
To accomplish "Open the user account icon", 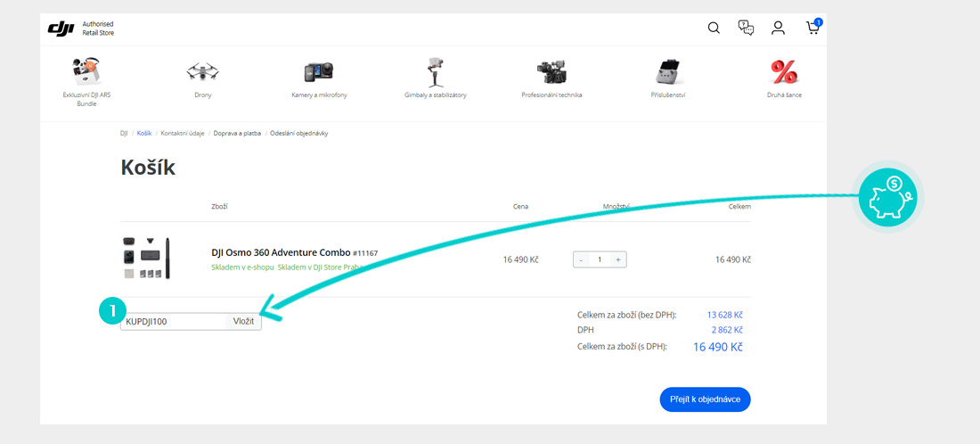I will pyautogui.click(x=778, y=28).
